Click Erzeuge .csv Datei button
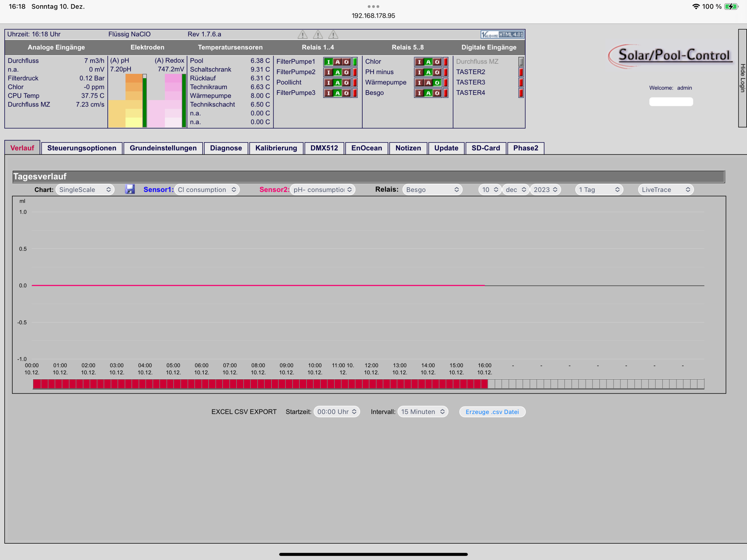The height and width of the screenshot is (560, 747). click(x=492, y=412)
